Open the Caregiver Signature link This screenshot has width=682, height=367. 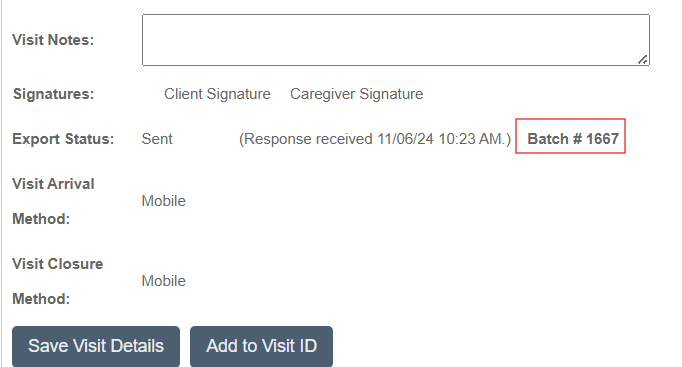[357, 94]
